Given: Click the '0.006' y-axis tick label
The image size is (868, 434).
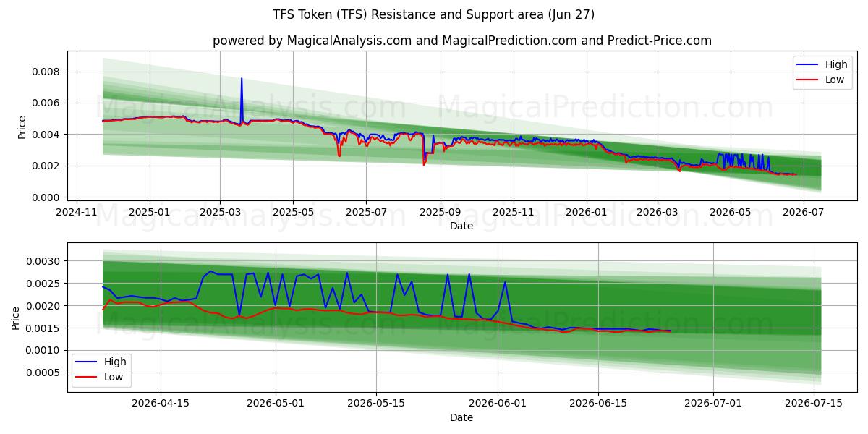Looking at the screenshot, I should point(46,103).
